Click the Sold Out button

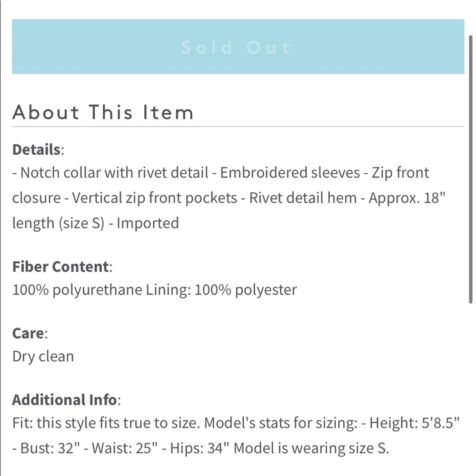coord(238,47)
